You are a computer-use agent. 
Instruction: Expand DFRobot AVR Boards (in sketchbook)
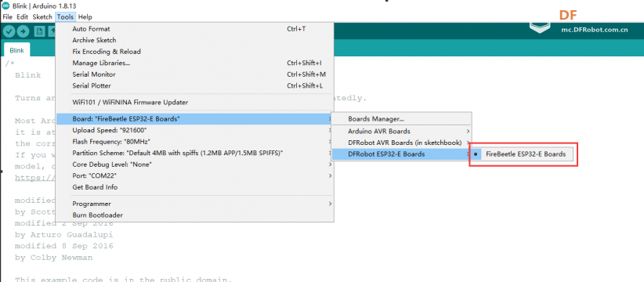click(401, 143)
